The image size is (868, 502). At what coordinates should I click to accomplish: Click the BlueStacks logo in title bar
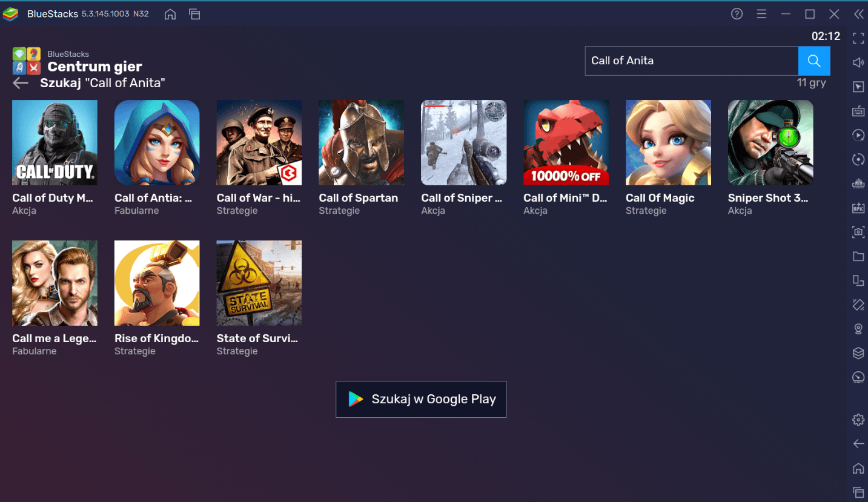pyautogui.click(x=10, y=14)
